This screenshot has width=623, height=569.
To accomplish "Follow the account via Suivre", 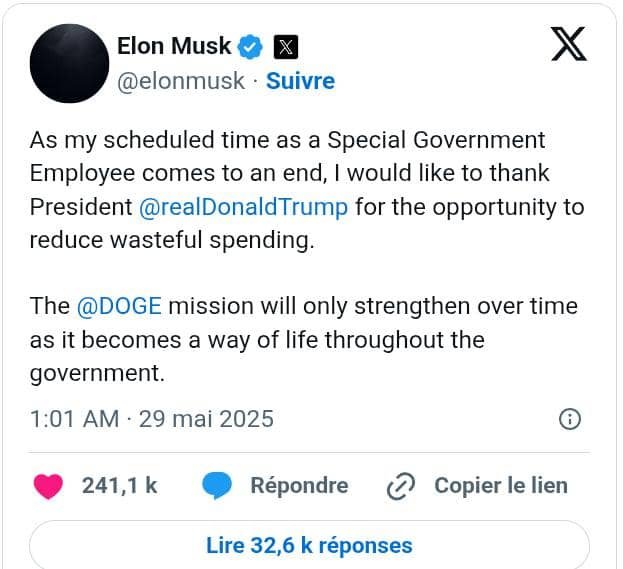I will point(300,81).
